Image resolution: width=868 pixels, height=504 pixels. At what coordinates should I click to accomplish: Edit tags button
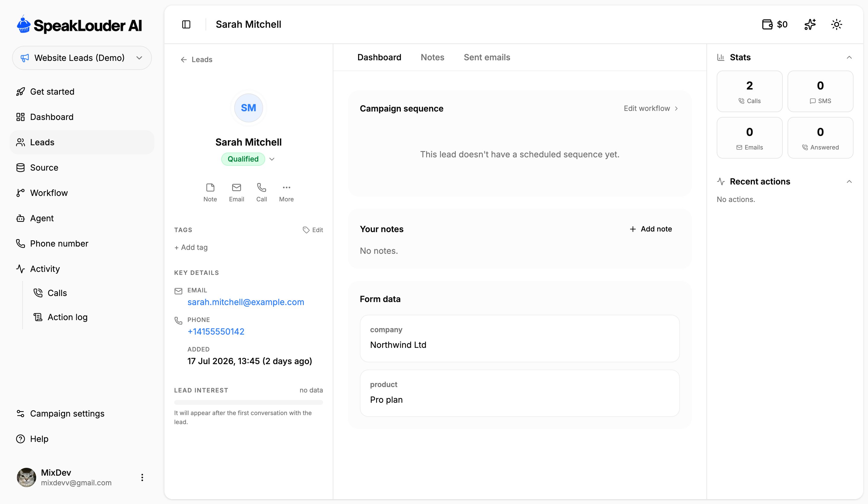coord(313,230)
